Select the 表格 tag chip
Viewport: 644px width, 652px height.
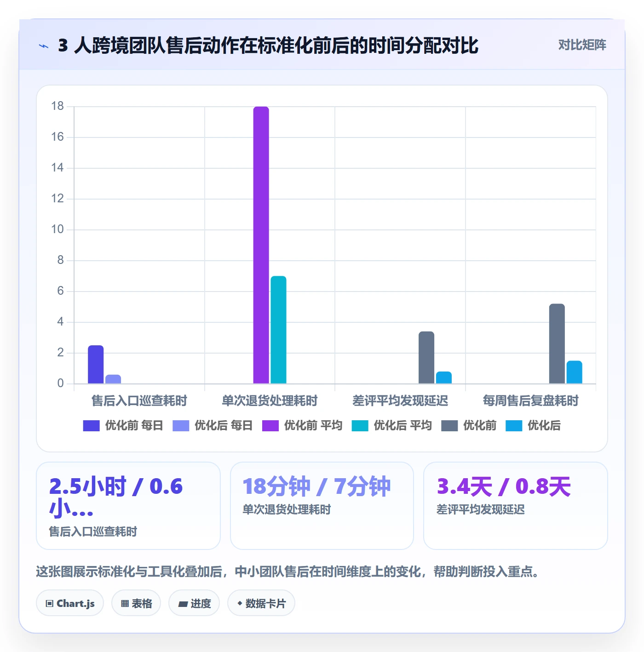tap(136, 603)
